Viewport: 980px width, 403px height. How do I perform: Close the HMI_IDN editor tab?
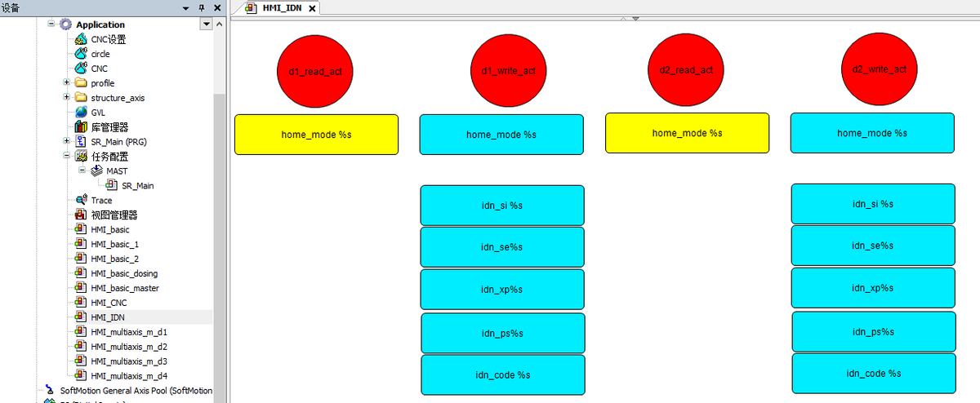(x=311, y=8)
